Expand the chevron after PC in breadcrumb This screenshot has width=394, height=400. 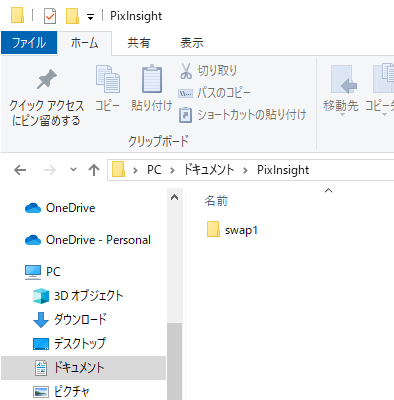(172, 171)
